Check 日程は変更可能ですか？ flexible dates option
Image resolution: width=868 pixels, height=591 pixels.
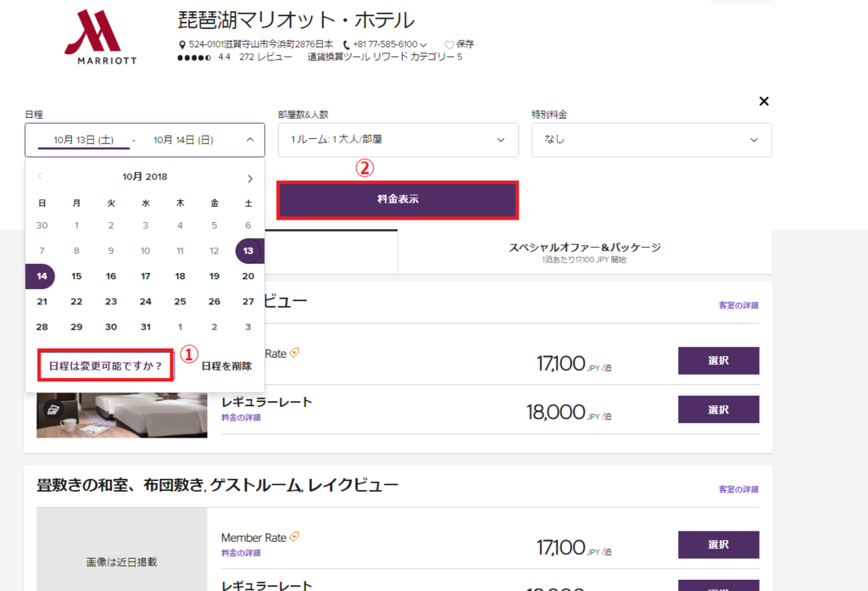[x=105, y=365]
